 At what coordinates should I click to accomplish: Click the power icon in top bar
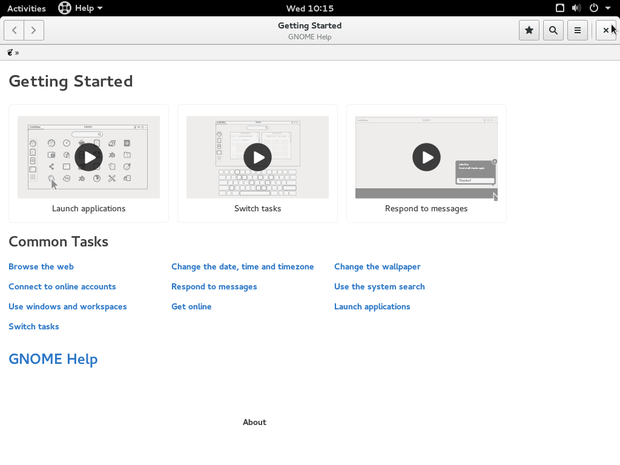coord(594,8)
